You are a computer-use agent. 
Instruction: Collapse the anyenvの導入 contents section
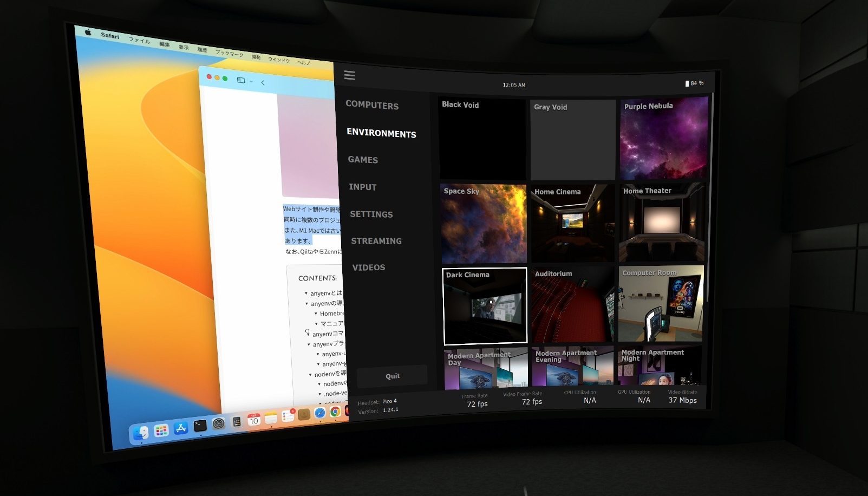306,303
